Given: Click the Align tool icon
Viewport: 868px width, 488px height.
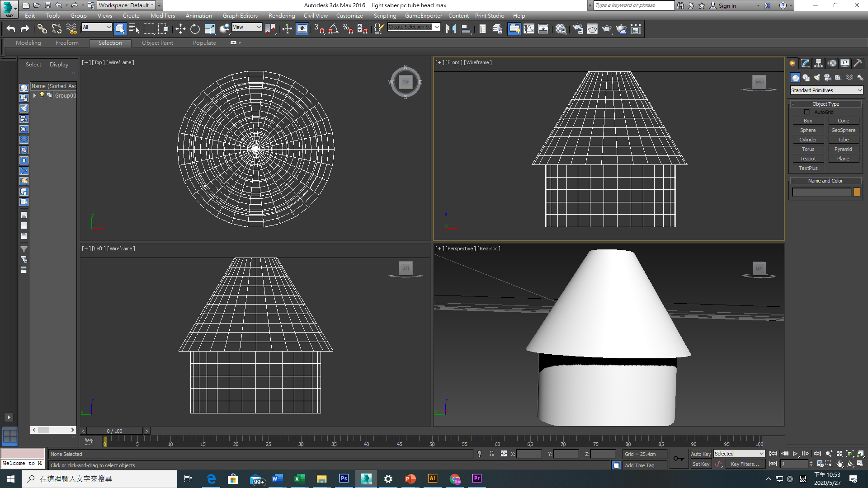Looking at the screenshot, I should coord(465,29).
